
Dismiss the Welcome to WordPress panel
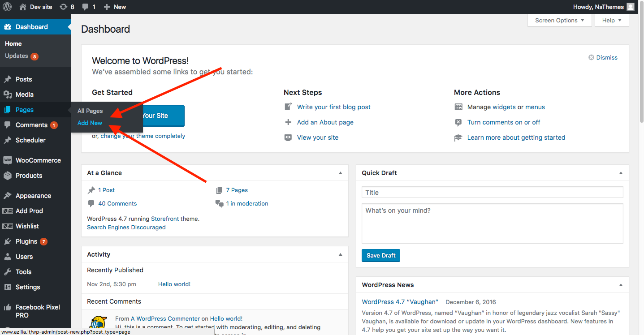(603, 57)
